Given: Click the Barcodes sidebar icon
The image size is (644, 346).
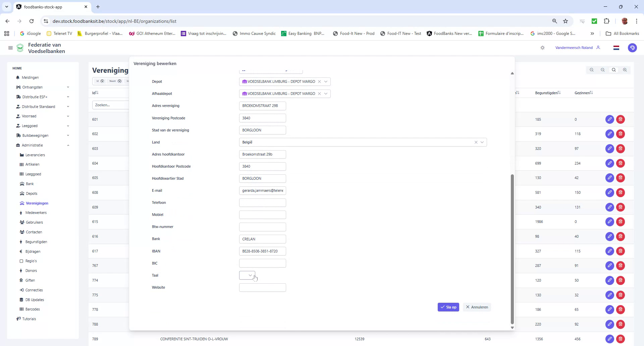Looking at the screenshot, I should pyautogui.click(x=21, y=309).
